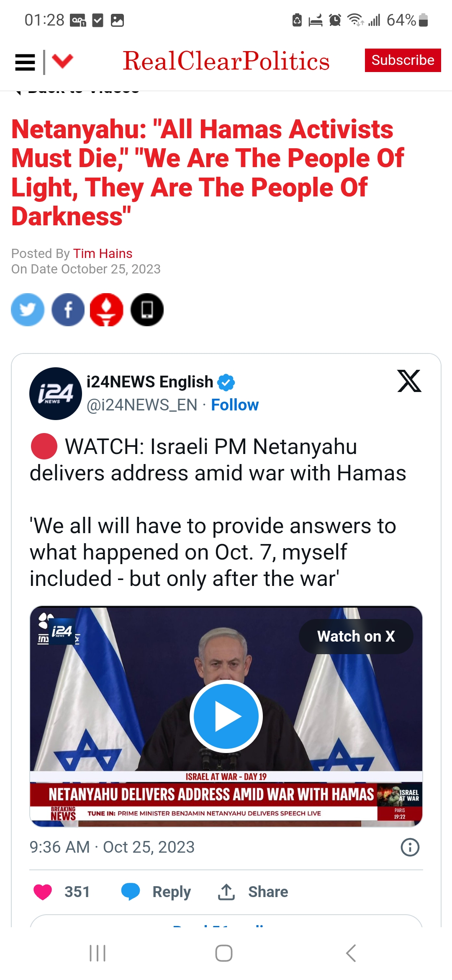Tap Android back navigation button
Screen dimensions: 452x980
(351, 953)
